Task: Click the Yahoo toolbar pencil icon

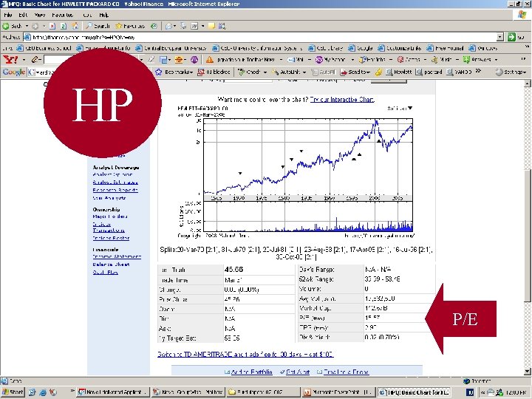Action: click(35, 60)
